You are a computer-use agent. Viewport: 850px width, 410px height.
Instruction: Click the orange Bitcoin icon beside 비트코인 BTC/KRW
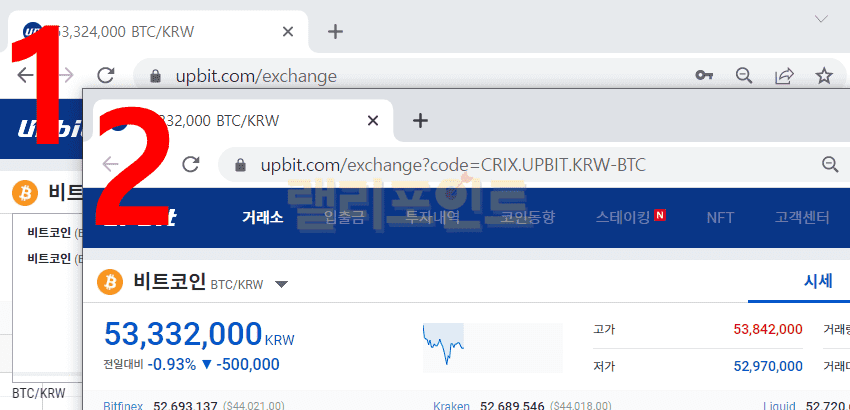(x=109, y=283)
